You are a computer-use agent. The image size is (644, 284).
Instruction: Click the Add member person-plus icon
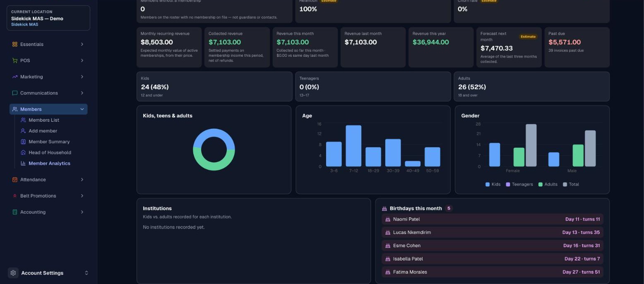coord(23,131)
